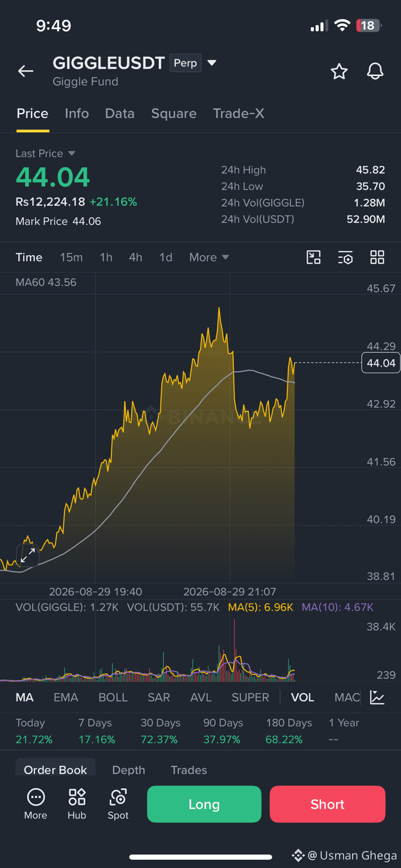This screenshot has height=868, width=401.
Task: Tap the 180 Days 68.22% performance
Action: tap(289, 731)
